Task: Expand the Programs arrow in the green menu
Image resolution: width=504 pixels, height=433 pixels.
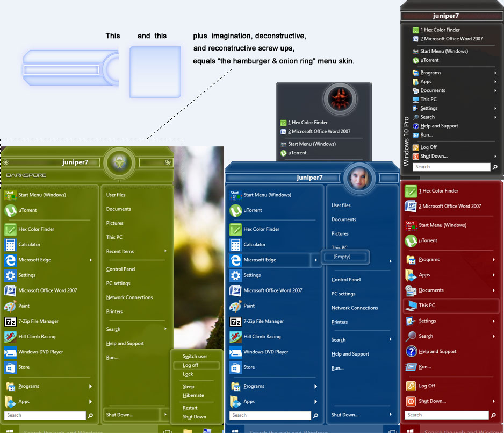Action: 90,386
